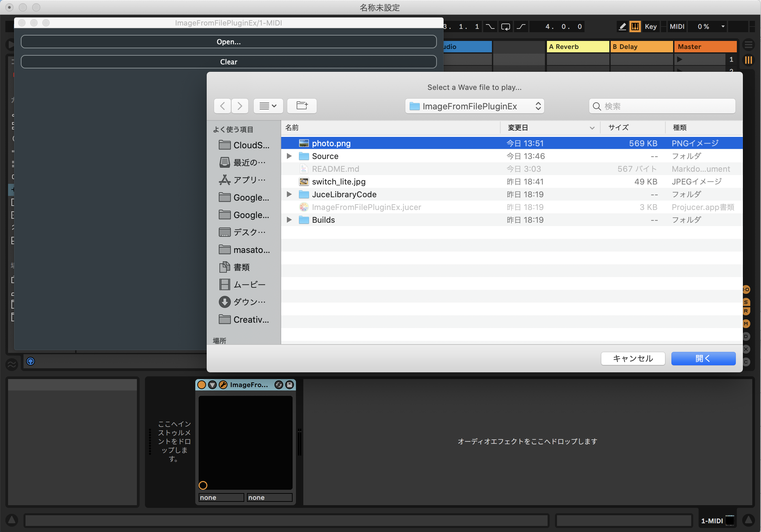The height and width of the screenshot is (532, 761).
Task: Enable draw mode with the pencil icon
Action: (x=622, y=26)
